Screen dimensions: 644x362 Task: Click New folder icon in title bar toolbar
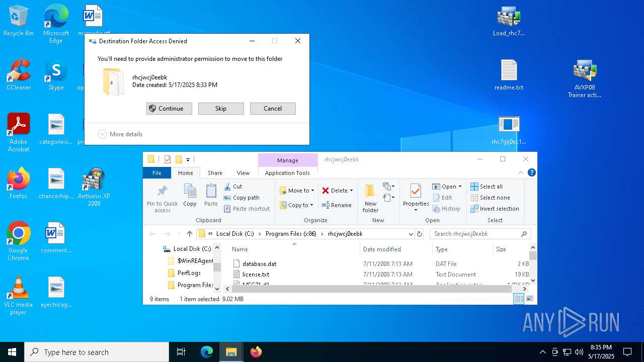(x=179, y=159)
